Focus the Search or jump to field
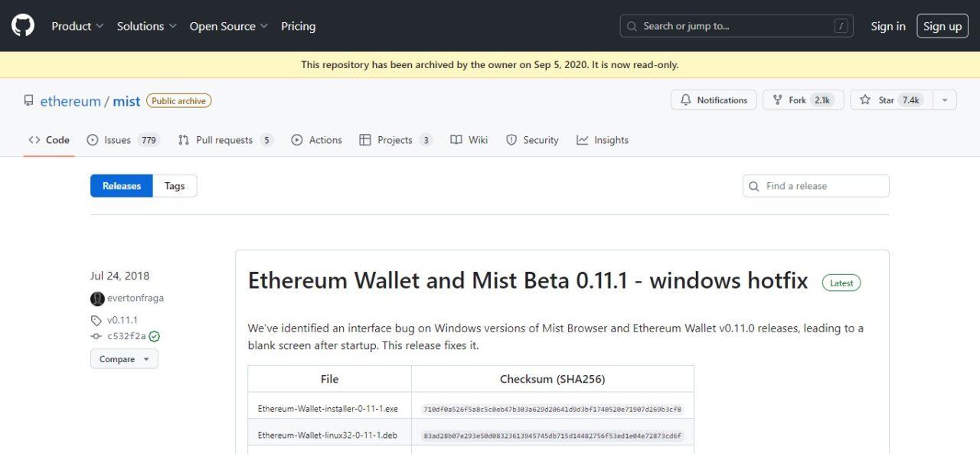This screenshot has height=454, width=980. click(x=737, y=26)
